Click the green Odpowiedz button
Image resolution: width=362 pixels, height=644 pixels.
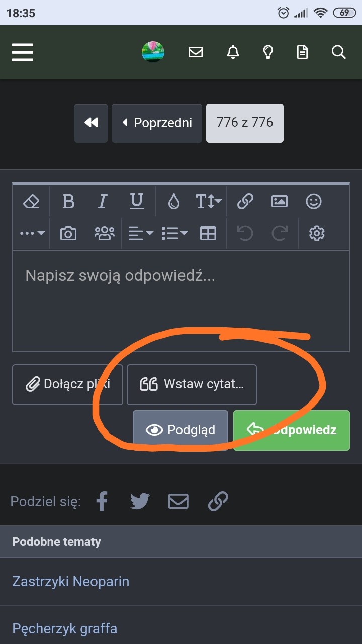coord(292,430)
